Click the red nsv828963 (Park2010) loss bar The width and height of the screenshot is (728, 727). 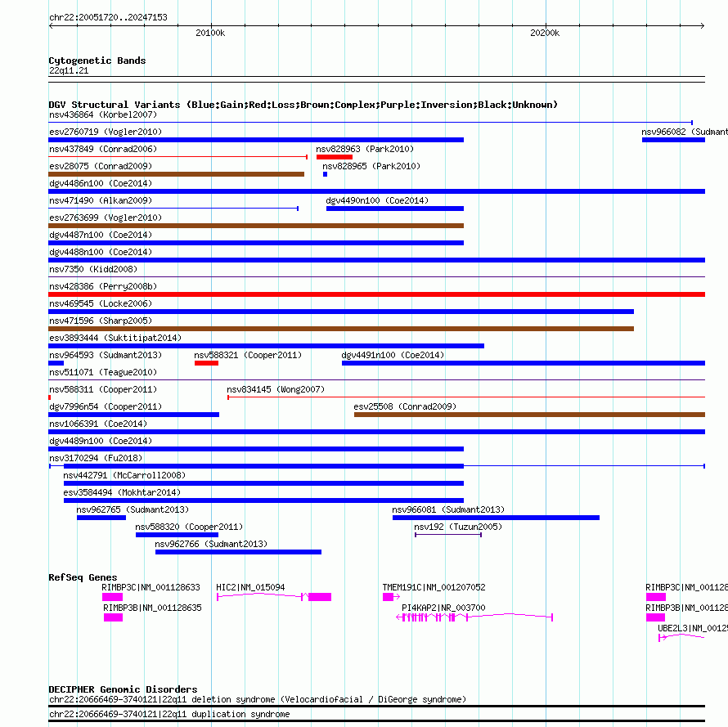point(335,157)
